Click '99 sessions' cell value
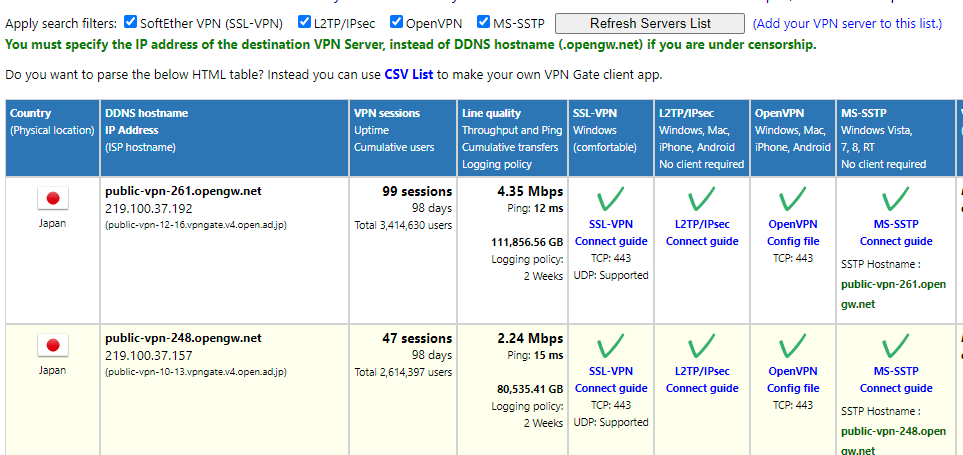The width and height of the screenshot is (963, 455). (x=417, y=191)
